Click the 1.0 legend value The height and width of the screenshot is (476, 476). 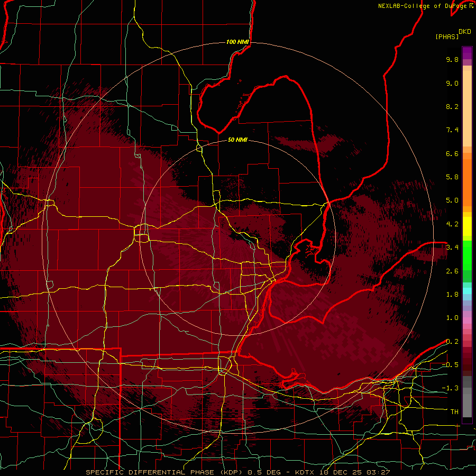pyautogui.click(x=452, y=318)
